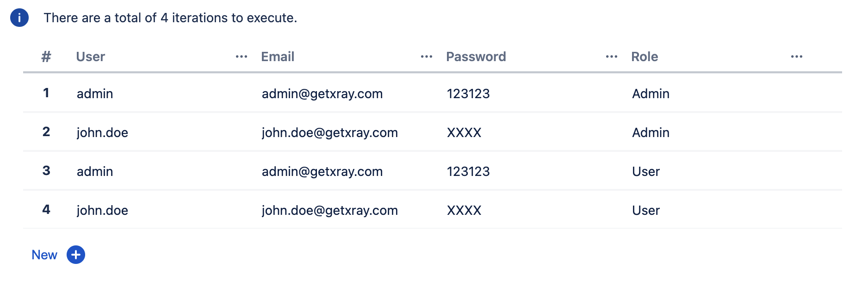Image resolution: width=868 pixels, height=288 pixels.
Task: Open the User column options ellipsis
Action: click(242, 56)
